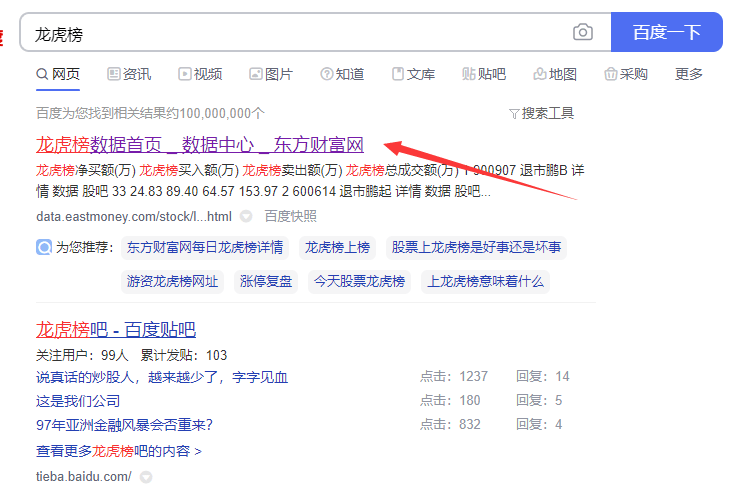
Task: Click the text 回复: 14
Action: coord(543,376)
